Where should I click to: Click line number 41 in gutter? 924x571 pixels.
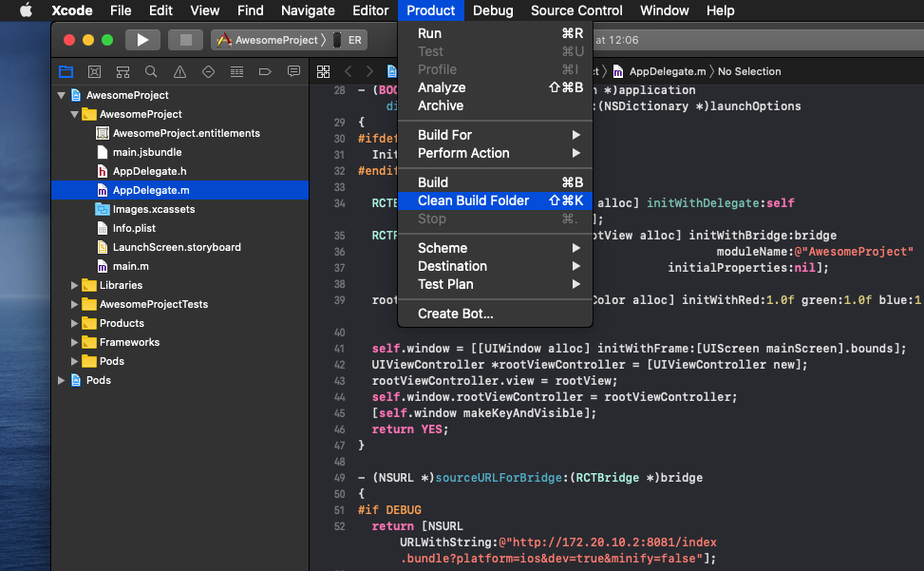[339, 349]
